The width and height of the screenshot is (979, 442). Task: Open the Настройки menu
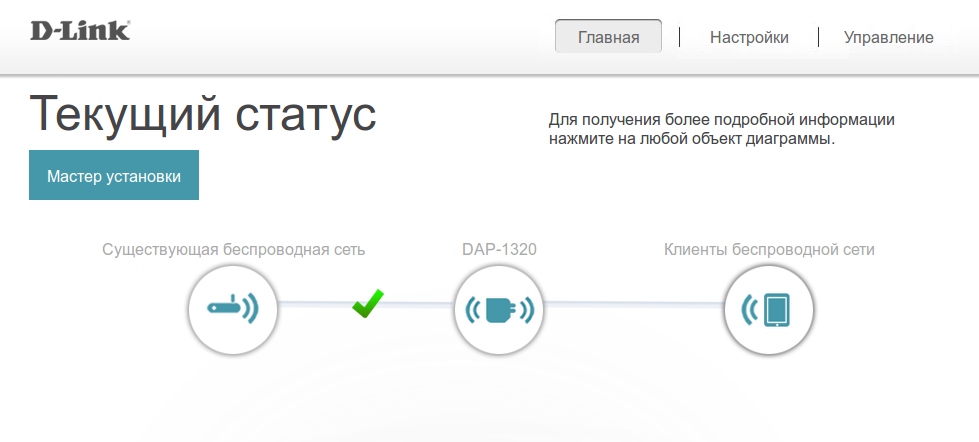[x=749, y=37]
